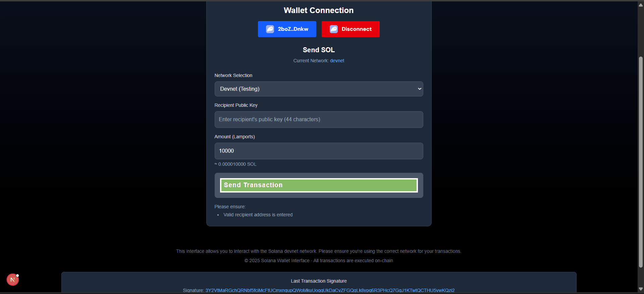Click the Network Selection label
Screen dimensions: 644x294
click(x=233, y=75)
